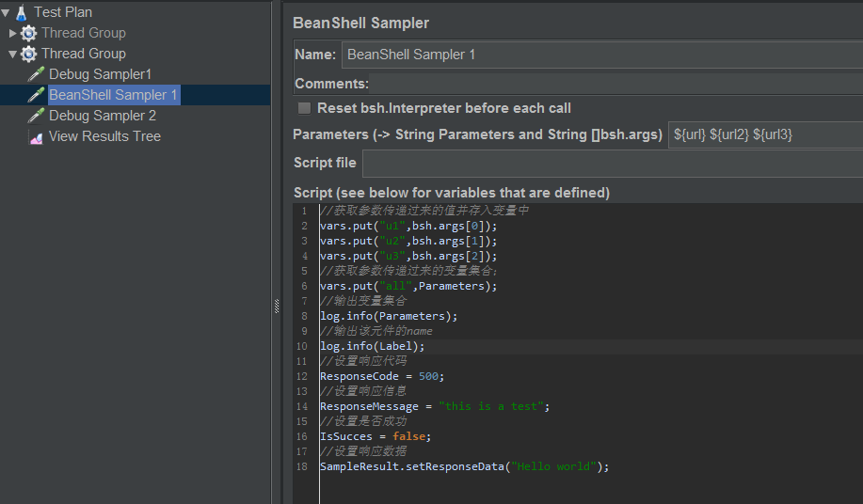Select Debug Sampler1 in the tree
This screenshot has height=504, width=863.
point(100,74)
